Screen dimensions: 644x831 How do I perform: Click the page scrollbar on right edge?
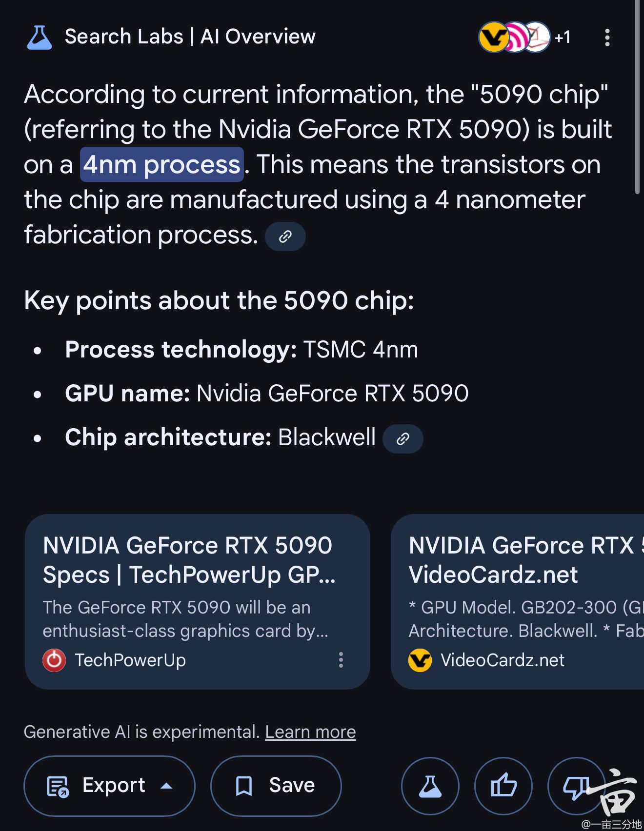(x=637, y=98)
